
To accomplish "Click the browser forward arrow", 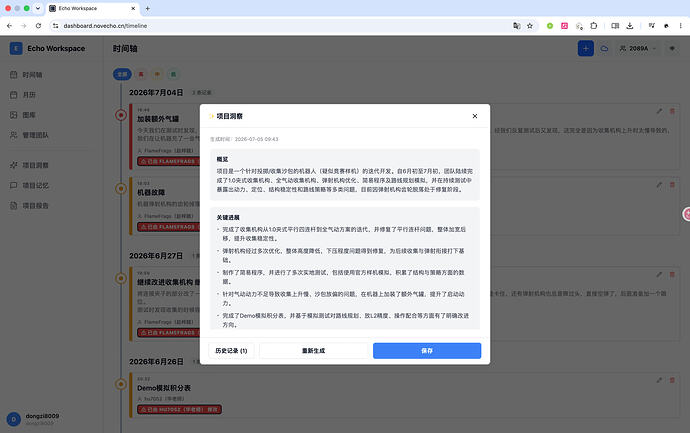I will point(24,26).
